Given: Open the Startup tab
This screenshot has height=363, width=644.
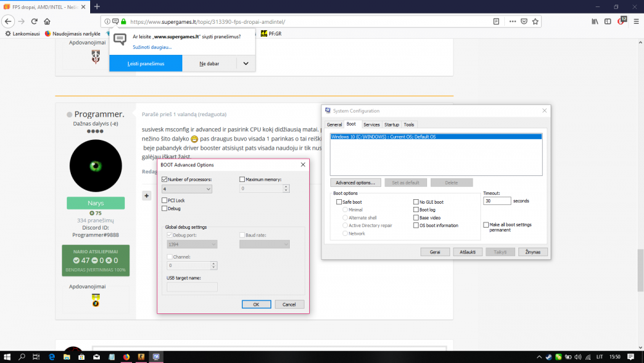Looking at the screenshot, I should click(392, 124).
